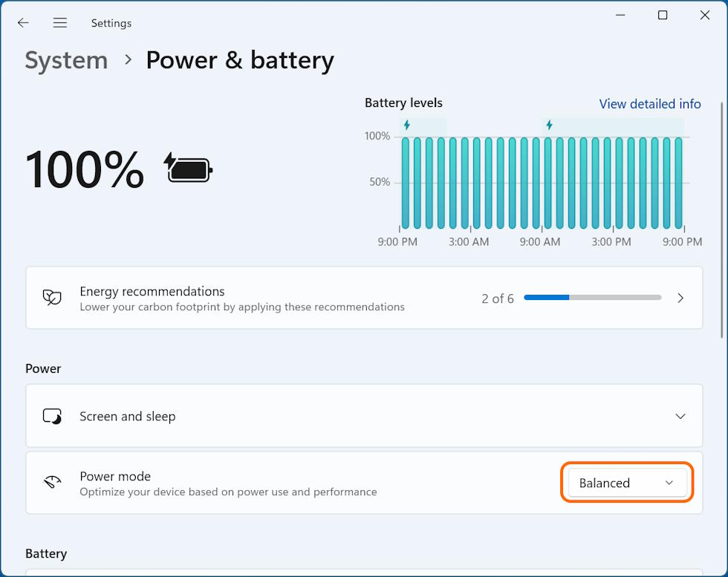Click the second charging bolt icon on chart
728x577 pixels.
tap(549, 125)
